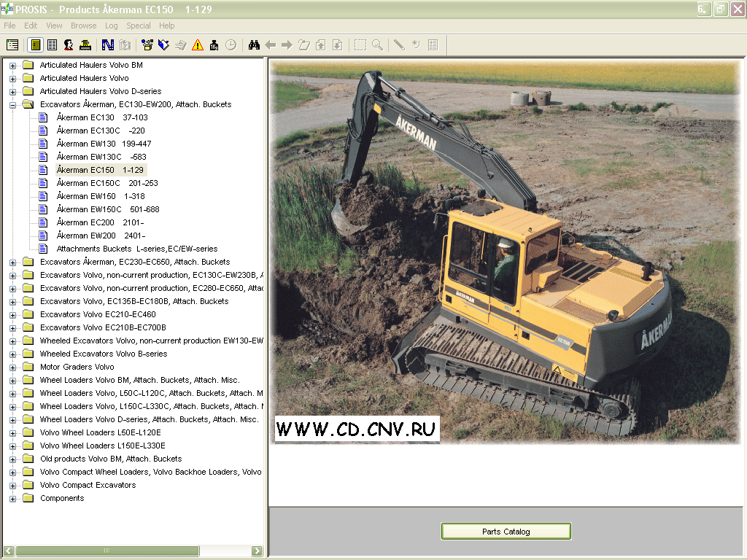This screenshot has height=560, width=747.
Task: Open search with the binoculars icon
Action: tap(254, 44)
